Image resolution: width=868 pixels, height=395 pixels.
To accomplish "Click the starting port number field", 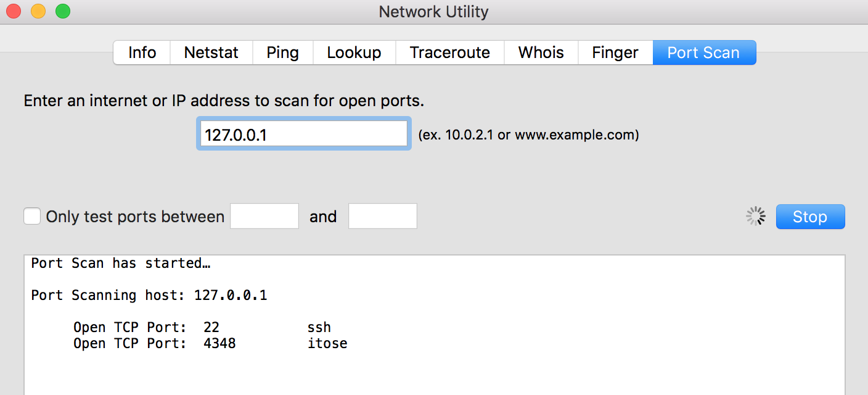I will 264,217.
